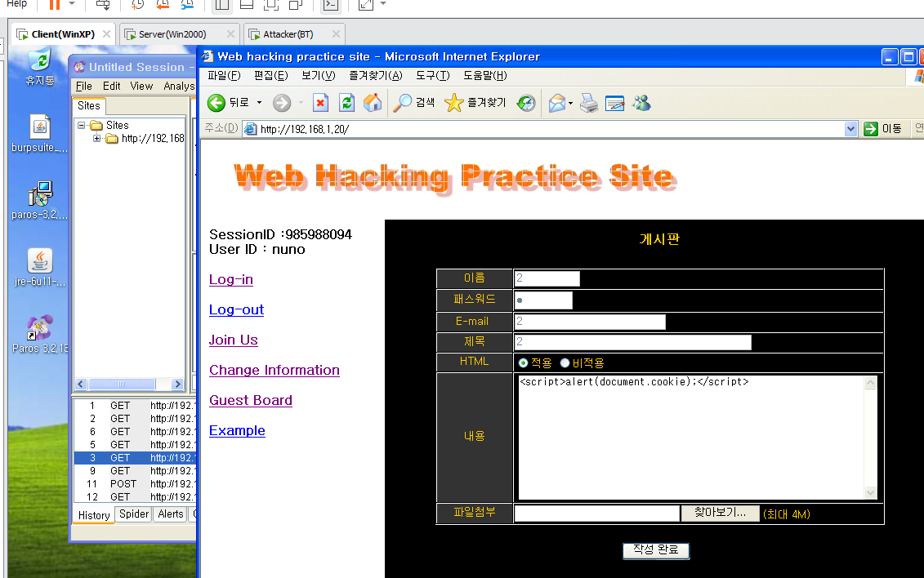Select the burpsuite desktop icon
This screenshot has width=924, height=578.
tap(39, 127)
